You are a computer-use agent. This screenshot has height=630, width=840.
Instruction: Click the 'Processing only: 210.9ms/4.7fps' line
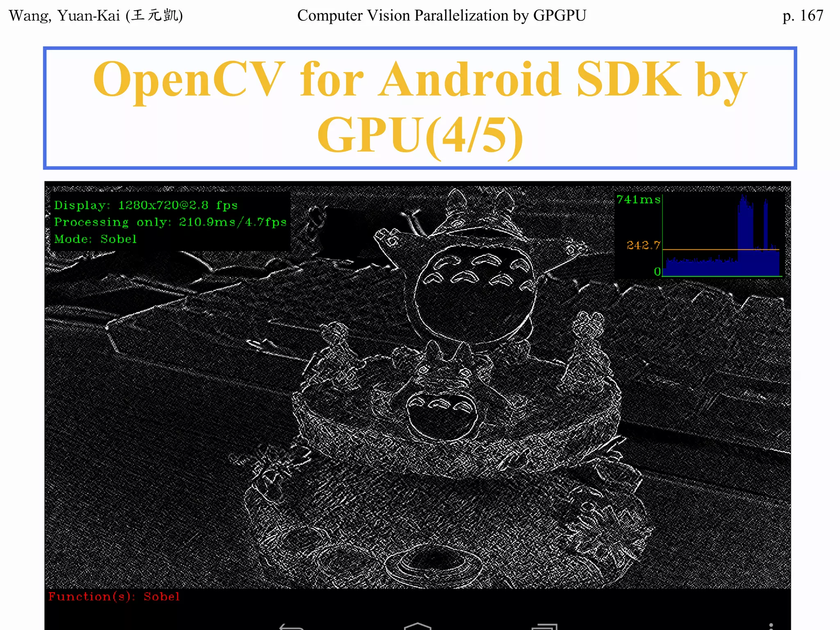(x=170, y=222)
